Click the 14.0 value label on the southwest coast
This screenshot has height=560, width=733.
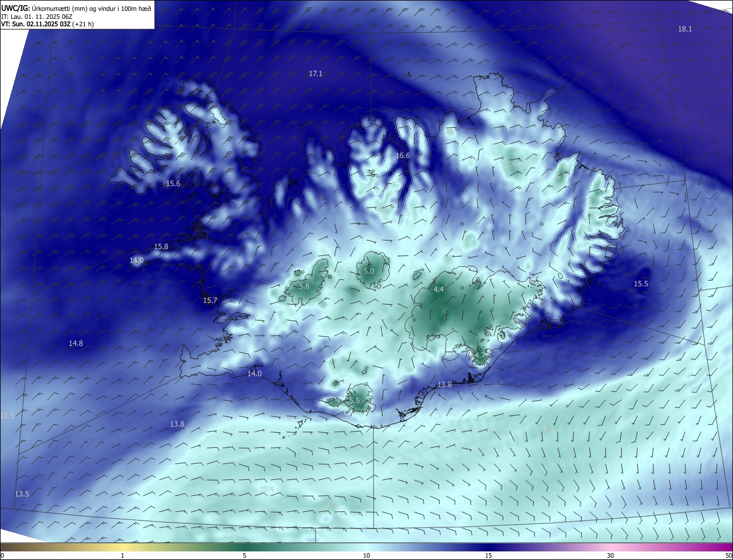click(254, 373)
